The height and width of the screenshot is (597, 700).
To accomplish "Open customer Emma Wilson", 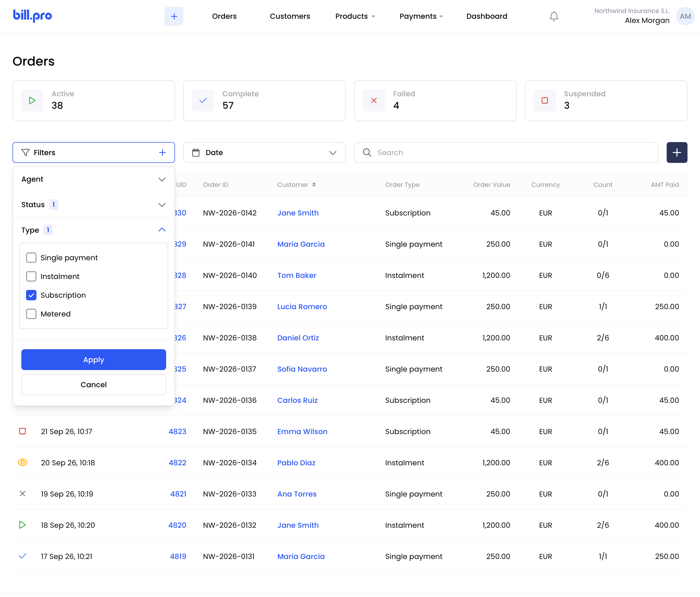I will tap(302, 431).
